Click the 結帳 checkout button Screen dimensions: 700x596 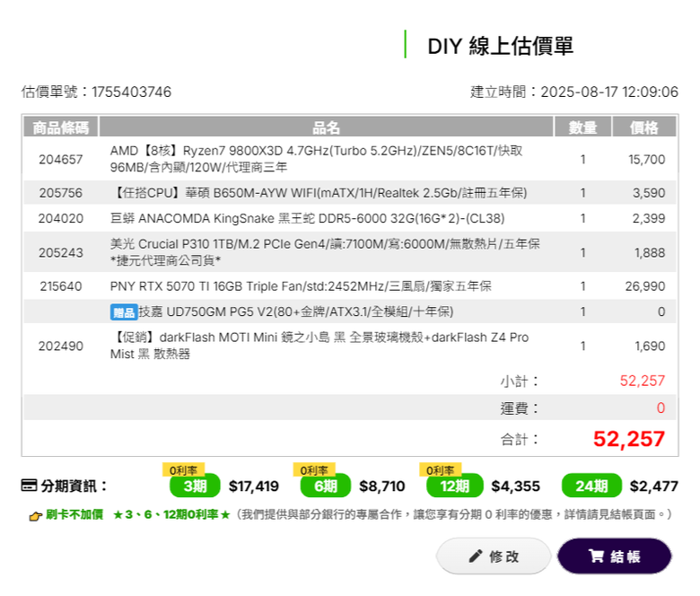(614, 556)
